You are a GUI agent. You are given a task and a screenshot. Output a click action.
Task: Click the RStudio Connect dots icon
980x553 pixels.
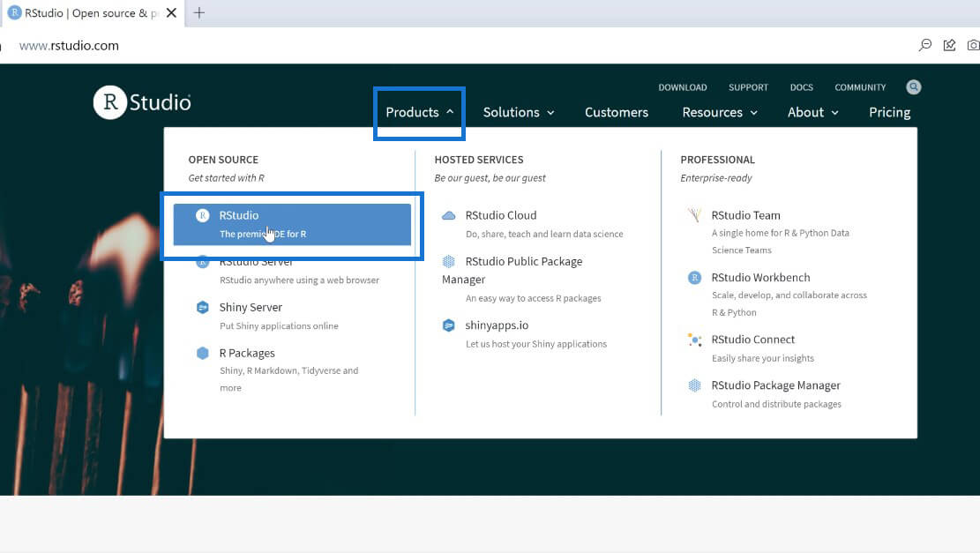[694, 340]
